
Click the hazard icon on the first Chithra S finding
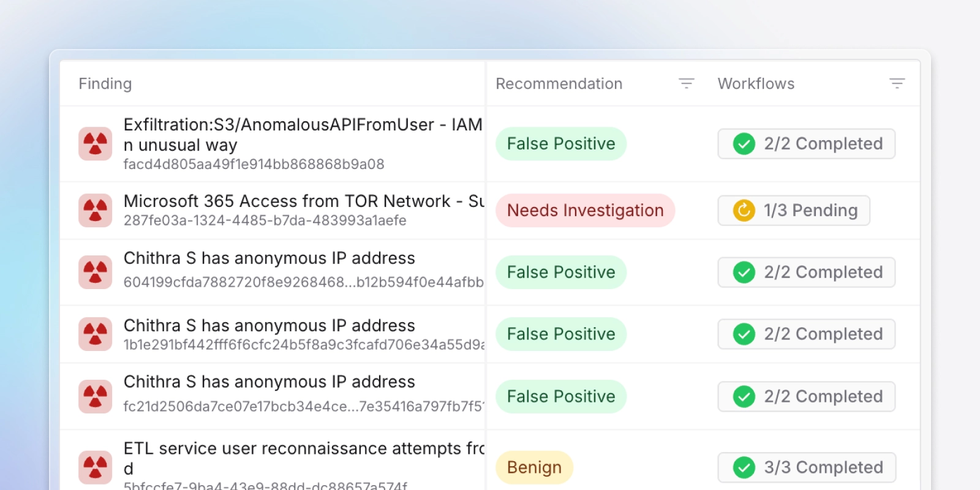tap(95, 272)
